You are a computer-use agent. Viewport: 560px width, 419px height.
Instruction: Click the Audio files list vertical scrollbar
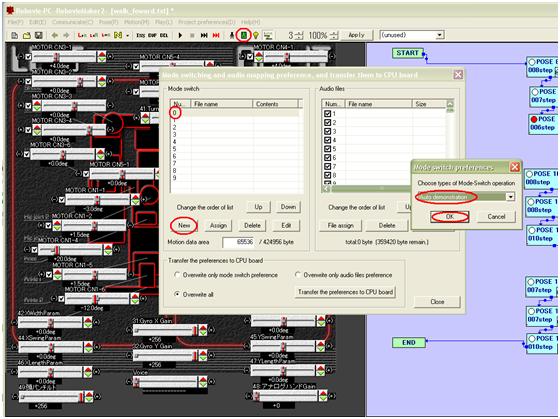click(450, 143)
